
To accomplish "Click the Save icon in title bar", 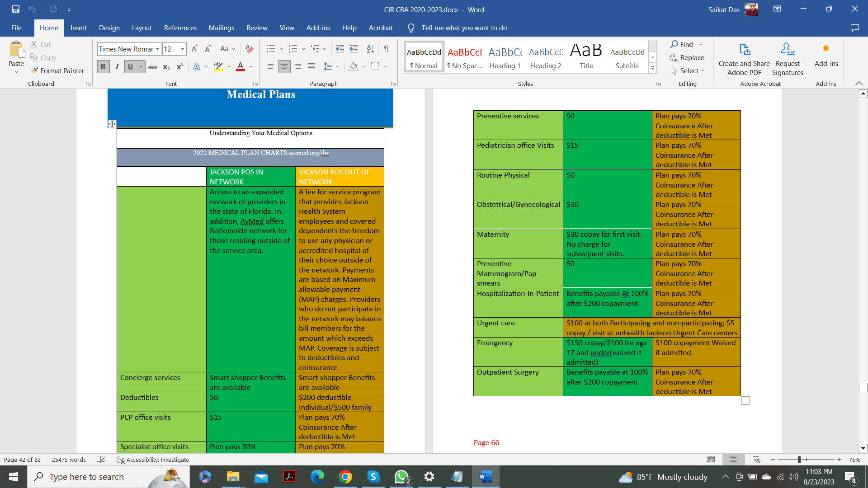I will pos(16,9).
